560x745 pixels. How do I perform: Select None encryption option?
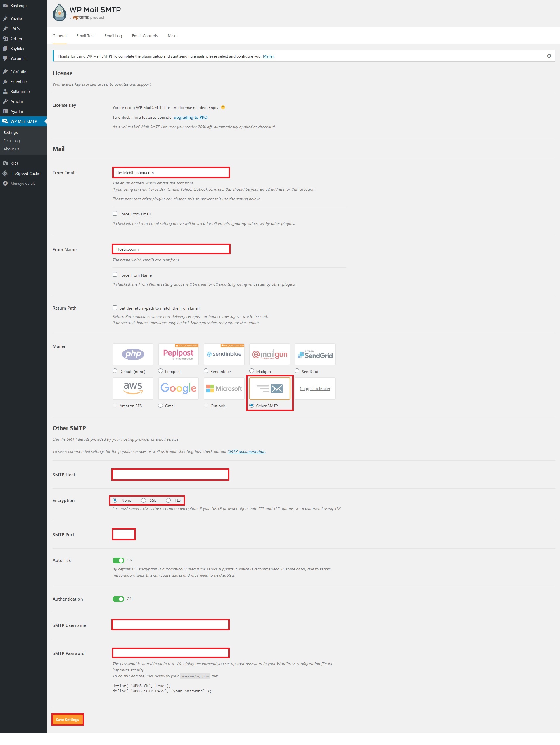[x=115, y=500]
